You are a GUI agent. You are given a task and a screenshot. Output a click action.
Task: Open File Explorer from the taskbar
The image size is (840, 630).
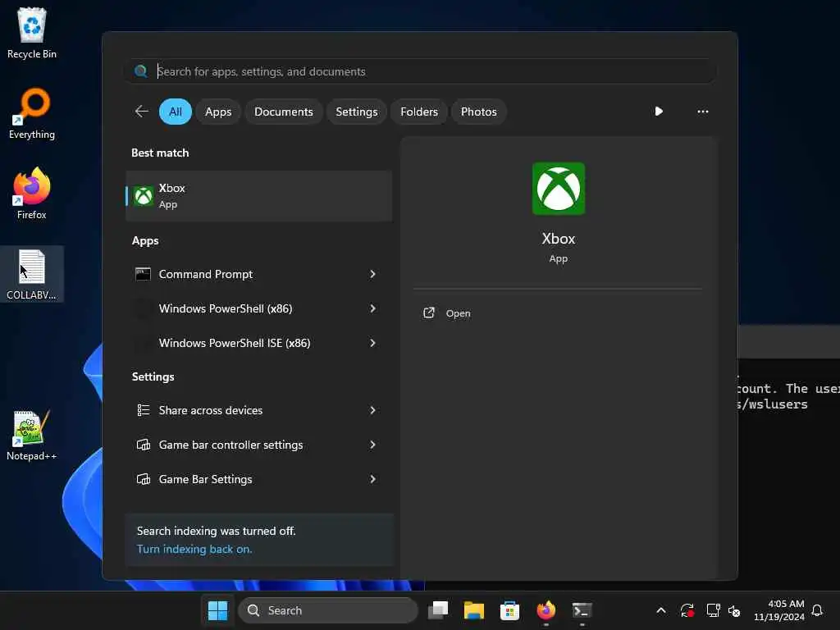(x=473, y=610)
